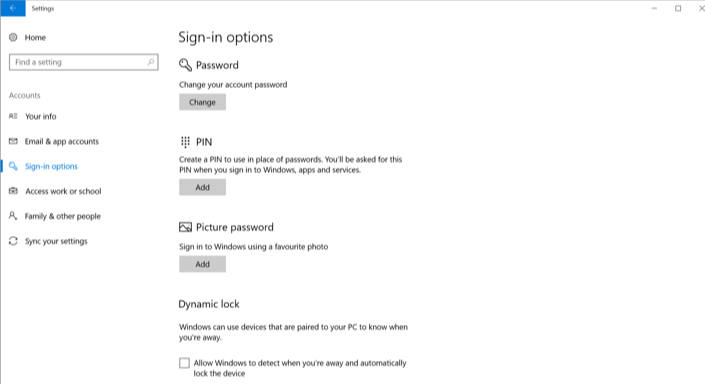Click the Family & other people person icon
705x384 pixels.
(13, 216)
